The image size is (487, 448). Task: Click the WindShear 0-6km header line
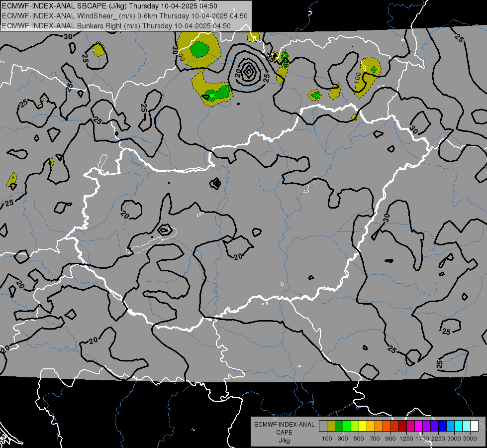125,16
